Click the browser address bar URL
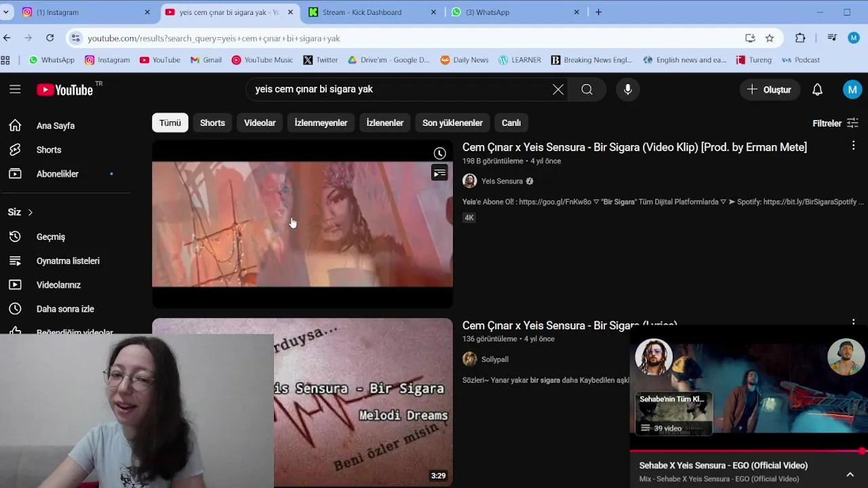The image size is (868, 488). [x=214, y=39]
